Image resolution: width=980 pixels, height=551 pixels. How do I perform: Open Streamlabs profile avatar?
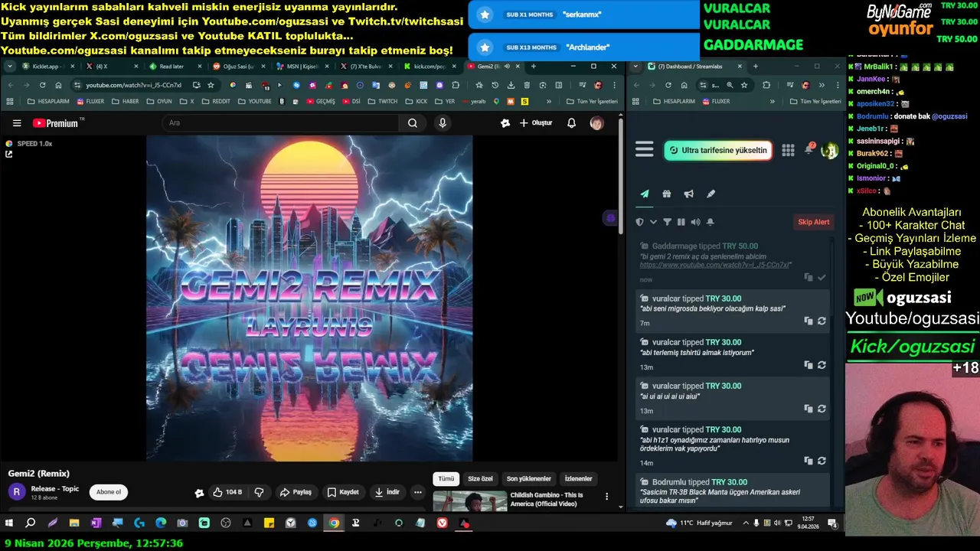click(x=829, y=150)
